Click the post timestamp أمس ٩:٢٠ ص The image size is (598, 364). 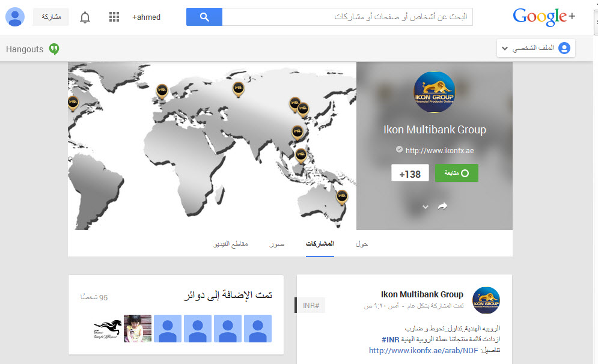pos(382,306)
